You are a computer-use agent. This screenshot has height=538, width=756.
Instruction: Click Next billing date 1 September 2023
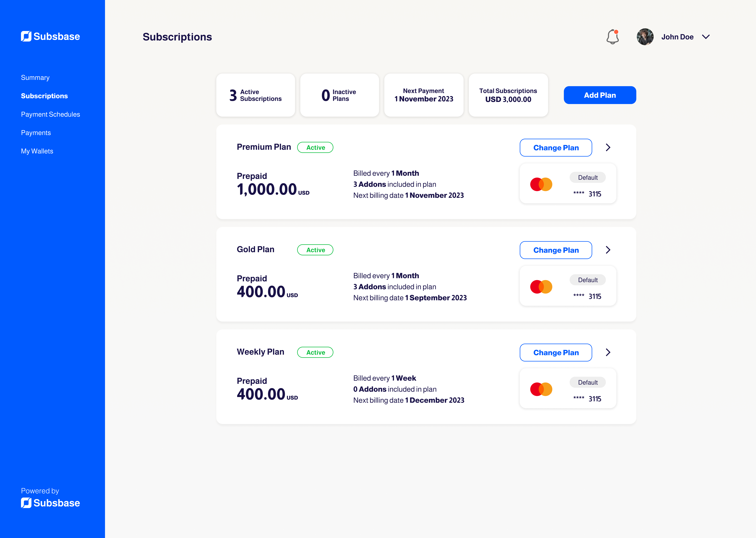410,298
